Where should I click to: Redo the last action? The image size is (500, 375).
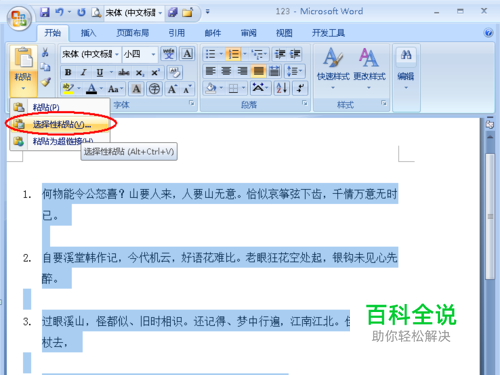[x=81, y=13]
